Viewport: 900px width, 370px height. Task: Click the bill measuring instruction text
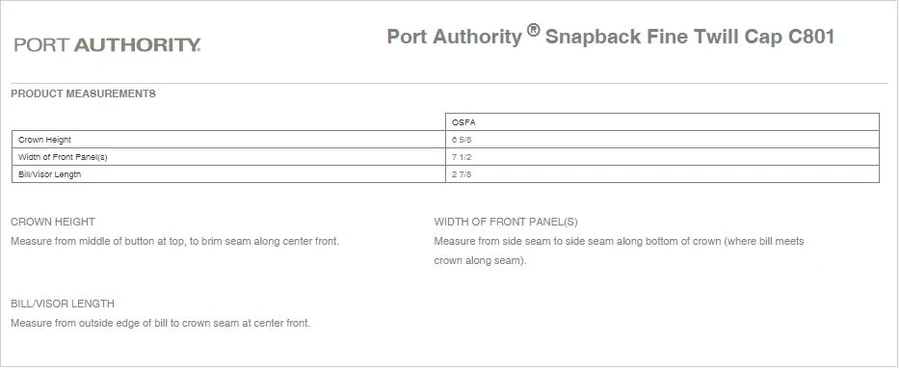[x=161, y=324]
